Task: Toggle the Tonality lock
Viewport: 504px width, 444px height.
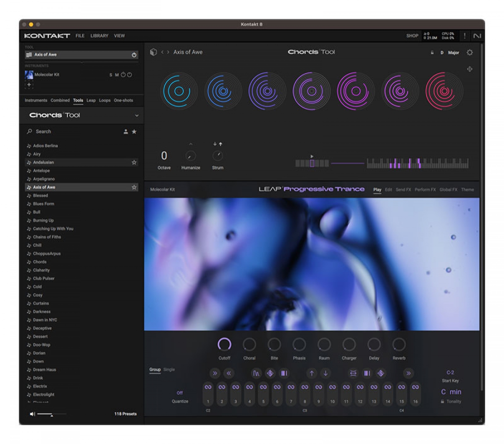Action: coord(443,402)
